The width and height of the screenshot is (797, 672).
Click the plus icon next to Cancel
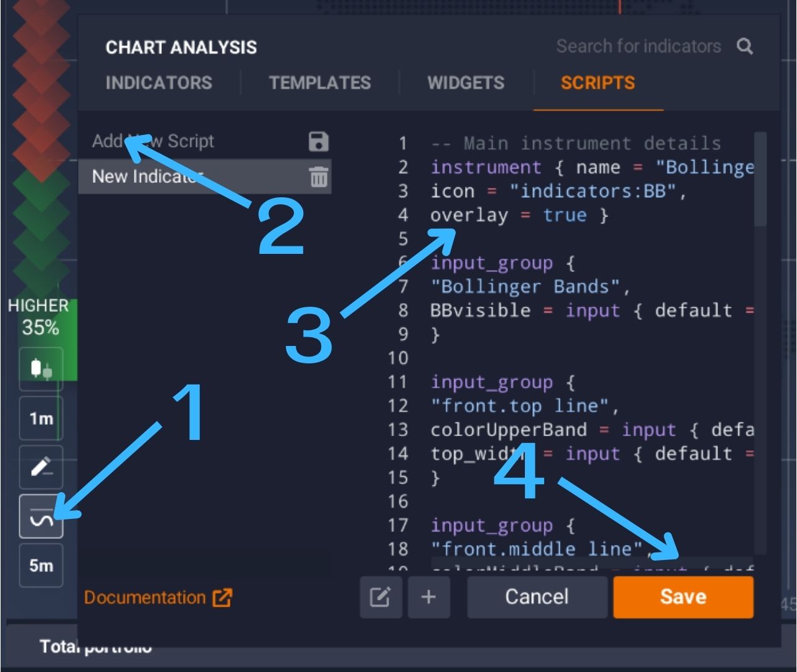click(x=428, y=597)
